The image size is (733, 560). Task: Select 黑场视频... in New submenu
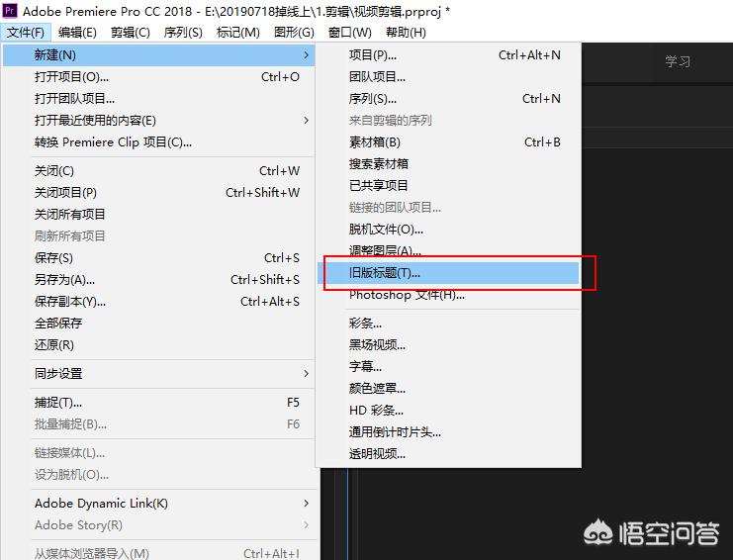click(x=448, y=345)
